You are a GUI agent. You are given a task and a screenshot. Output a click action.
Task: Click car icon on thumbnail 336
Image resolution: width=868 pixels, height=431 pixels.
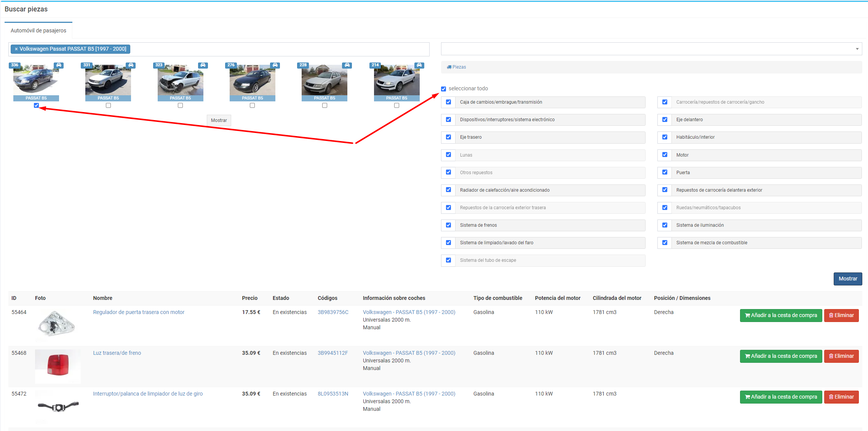click(x=59, y=65)
